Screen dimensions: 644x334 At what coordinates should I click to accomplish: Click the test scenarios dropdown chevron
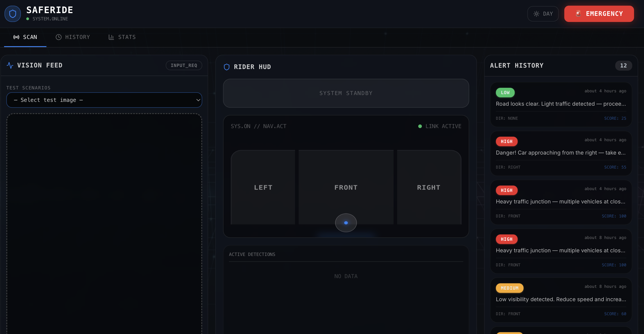click(198, 100)
